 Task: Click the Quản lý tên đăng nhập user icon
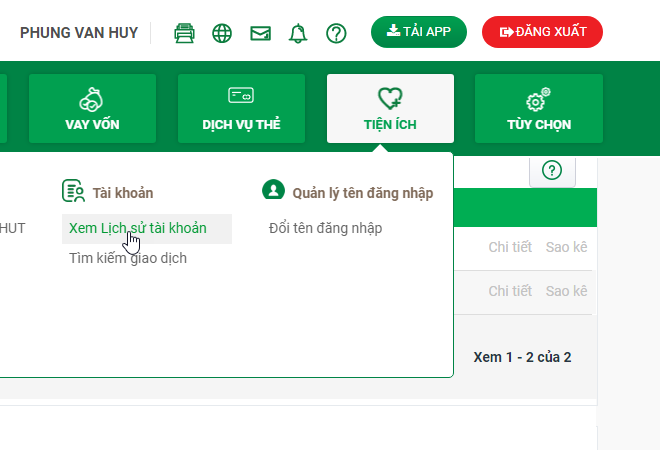pos(274,189)
